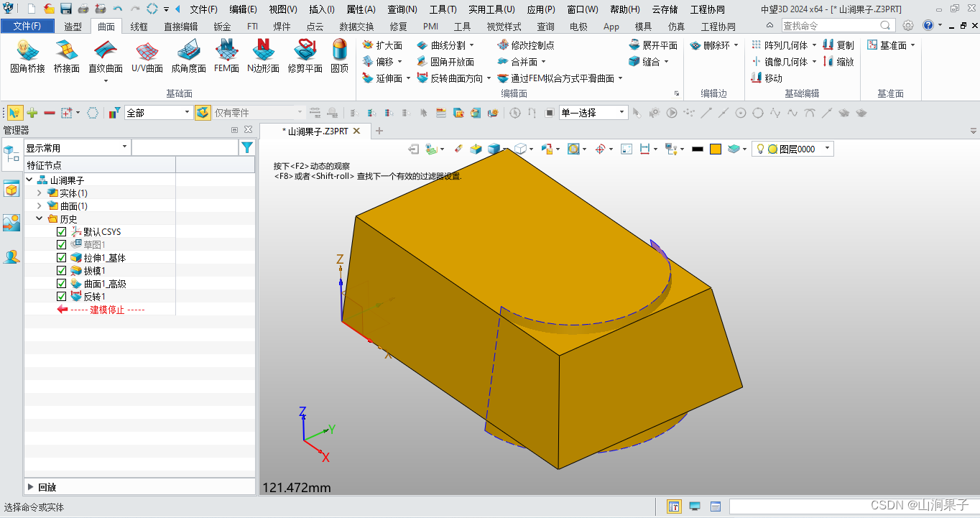Select the 修改控制点 tool
The height and width of the screenshot is (518, 980).
[525, 45]
